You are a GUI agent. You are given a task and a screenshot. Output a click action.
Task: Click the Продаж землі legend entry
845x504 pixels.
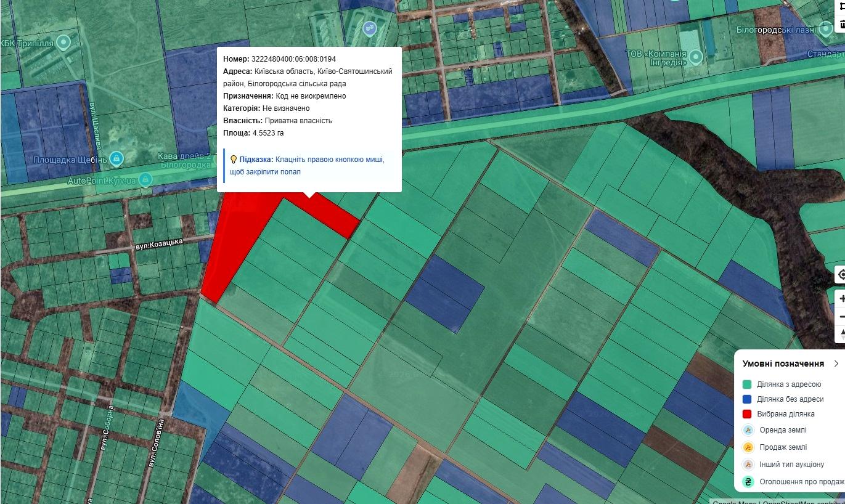coord(783,447)
